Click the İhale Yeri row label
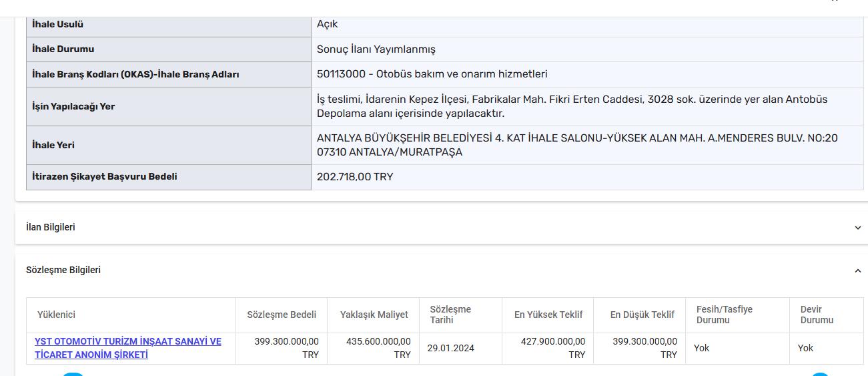The image size is (868, 376). pyautogui.click(x=53, y=145)
